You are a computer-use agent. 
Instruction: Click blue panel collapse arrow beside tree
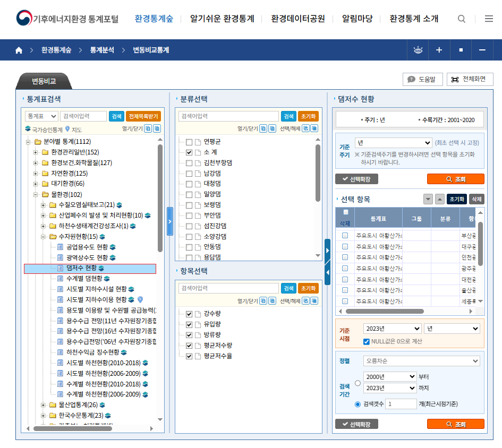(170, 221)
